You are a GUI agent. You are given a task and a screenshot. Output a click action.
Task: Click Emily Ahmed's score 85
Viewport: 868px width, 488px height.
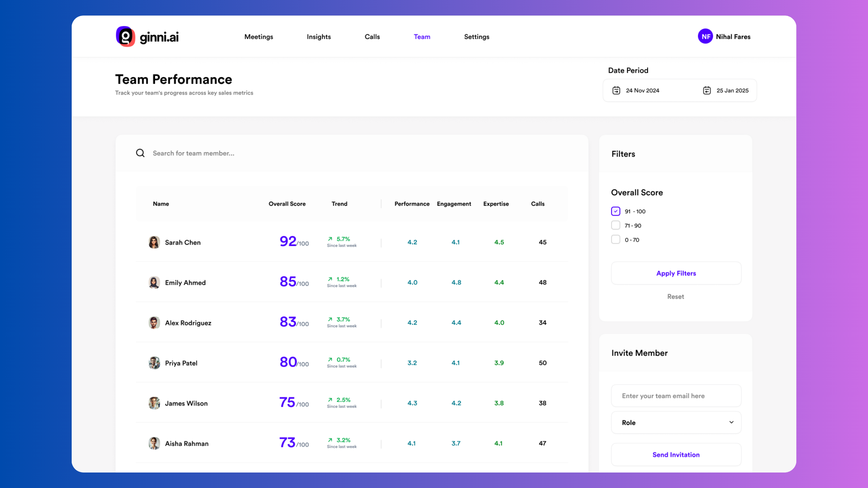click(288, 282)
